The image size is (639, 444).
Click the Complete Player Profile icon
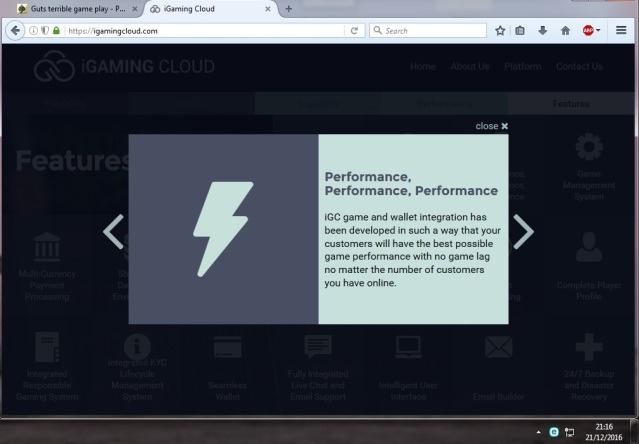(x=589, y=247)
